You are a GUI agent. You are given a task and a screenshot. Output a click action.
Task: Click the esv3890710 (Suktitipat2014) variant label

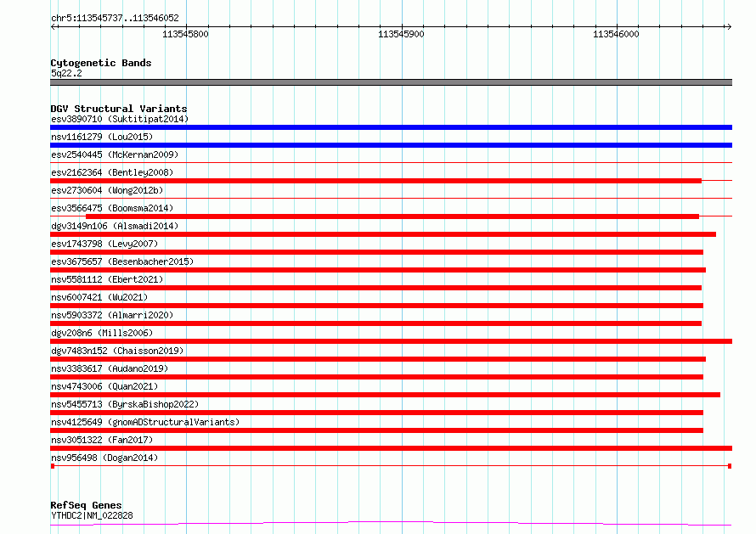click(120, 119)
